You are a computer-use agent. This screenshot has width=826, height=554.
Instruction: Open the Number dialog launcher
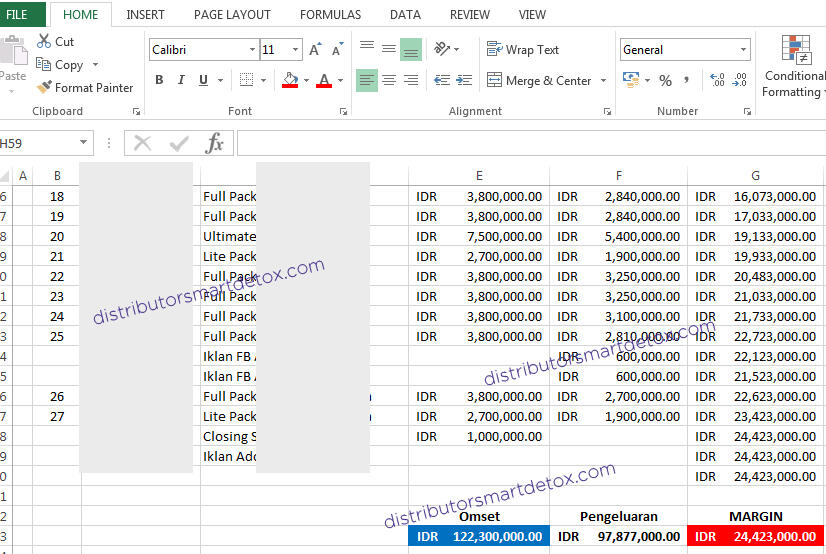click(x=747, y=111)
